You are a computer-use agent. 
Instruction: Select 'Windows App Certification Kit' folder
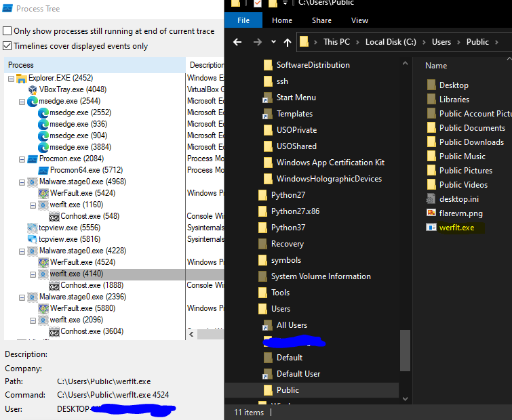330,163
